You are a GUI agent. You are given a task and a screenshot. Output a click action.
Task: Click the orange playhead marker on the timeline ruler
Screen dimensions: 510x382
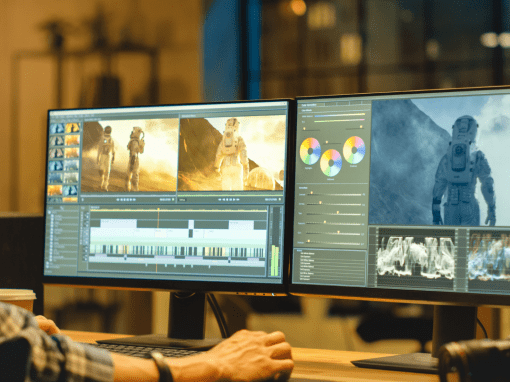158,210
